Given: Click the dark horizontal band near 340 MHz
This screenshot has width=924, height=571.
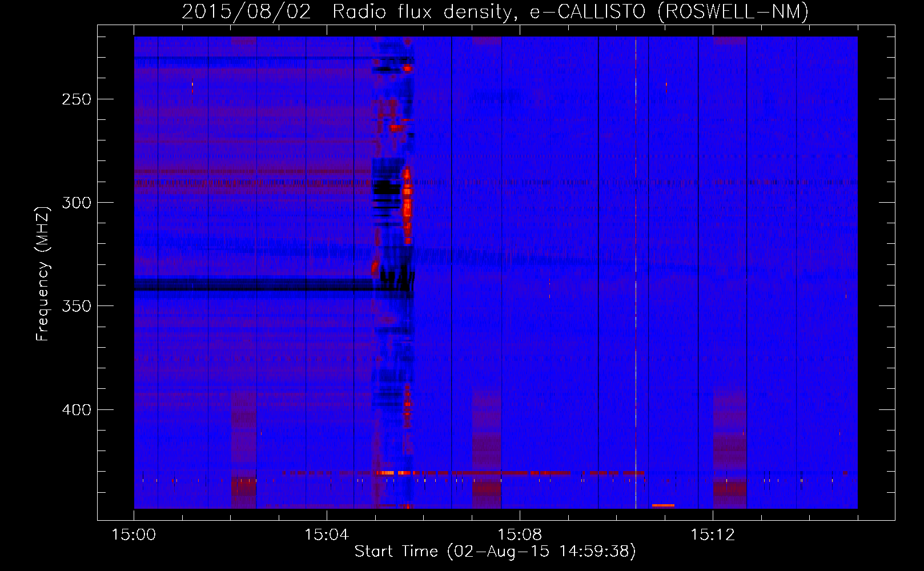Looking at the screenshot, I should [x=254, y=284].
